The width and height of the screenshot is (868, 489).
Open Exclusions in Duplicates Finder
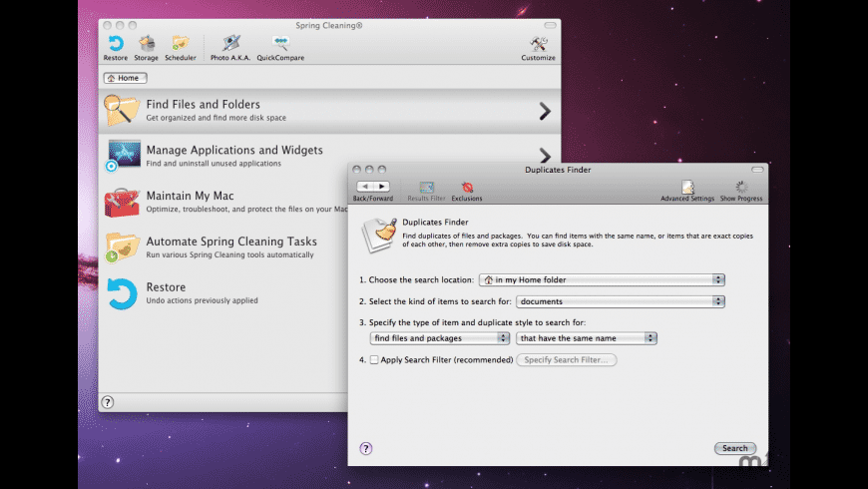(467, 188)
